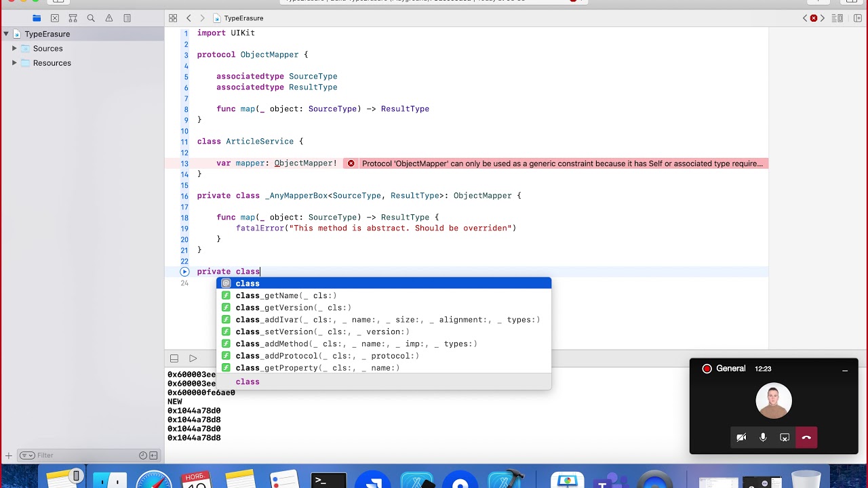Open the editor options lines icon
This screenshot has width=868, height=488.
coord(839,18)
